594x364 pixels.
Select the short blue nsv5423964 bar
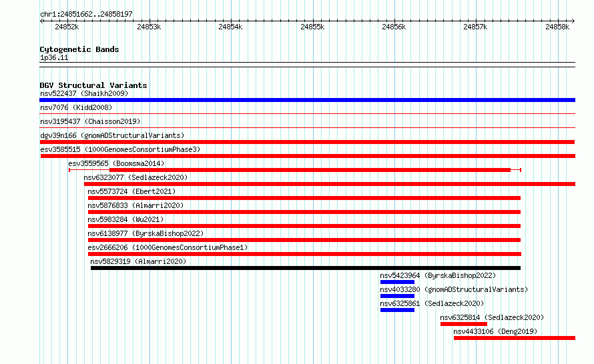pos(397,282)
